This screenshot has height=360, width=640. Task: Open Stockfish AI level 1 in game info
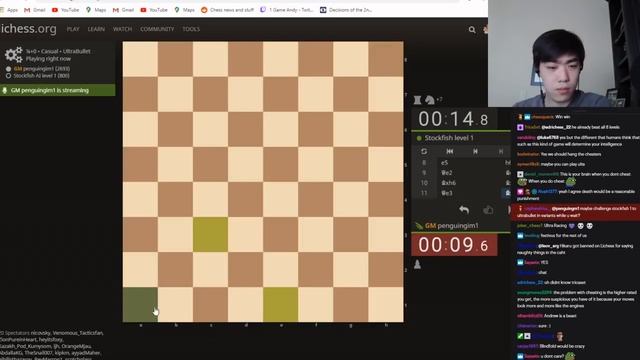pos(41,76)
